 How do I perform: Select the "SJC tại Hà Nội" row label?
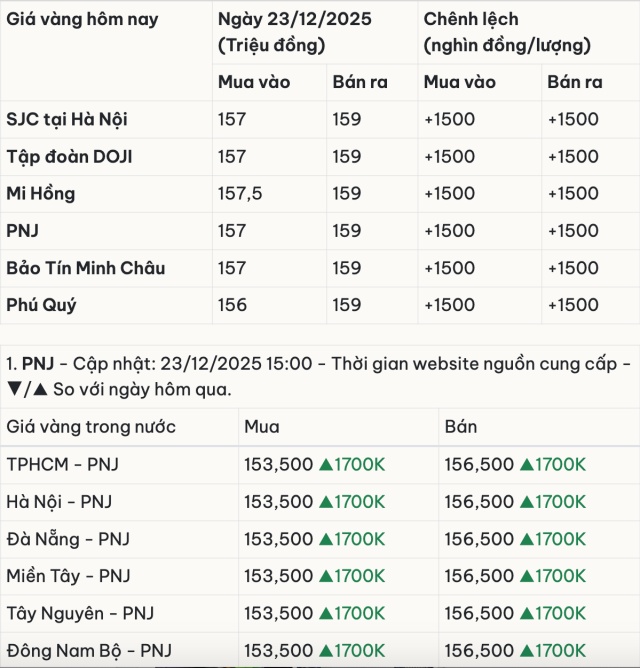(67, 119)
